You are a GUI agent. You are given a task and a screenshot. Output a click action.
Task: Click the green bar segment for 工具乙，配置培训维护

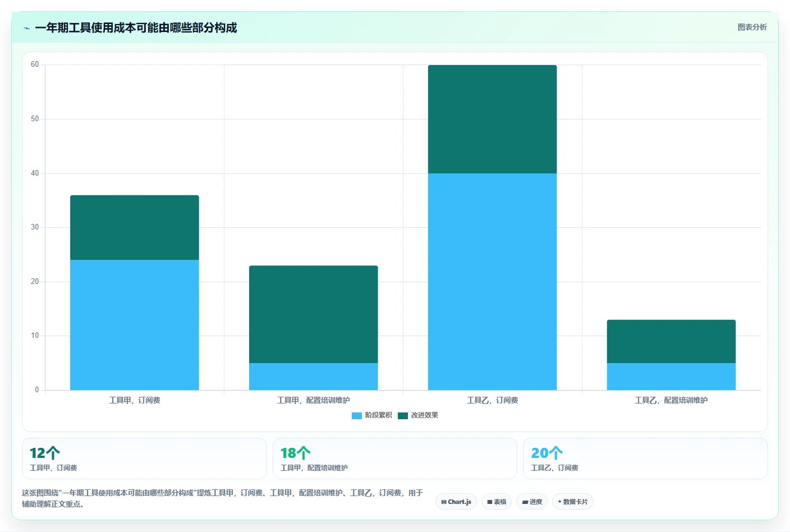click(672, 341)
